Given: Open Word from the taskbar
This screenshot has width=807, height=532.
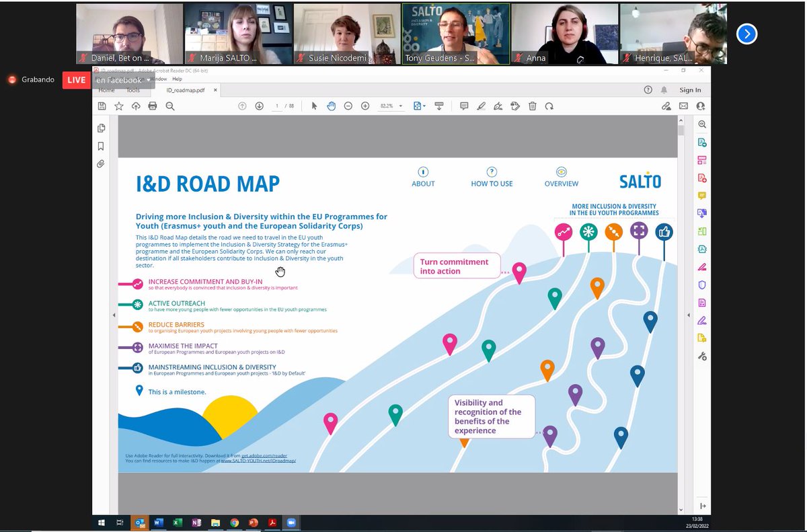Looking at the screenshot, I should [x=159, y=523].
